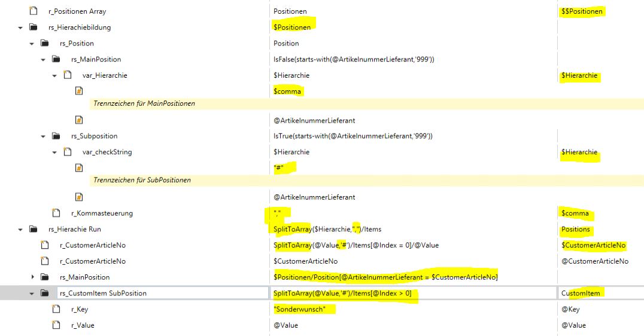644x336 pixels.
Task: Click the 'Trennzeichen für MainPositionen' comment
Action: [x=144, y=103]
